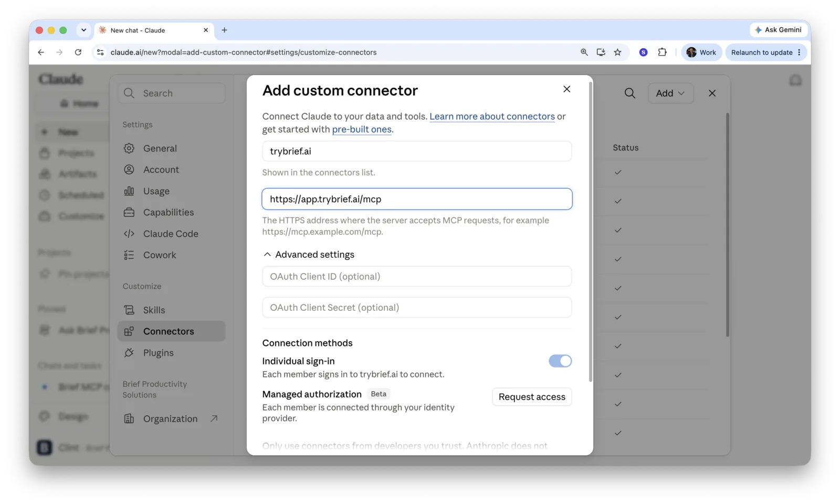Click the zoom magnifier icon in address bar

pos(584,52)
